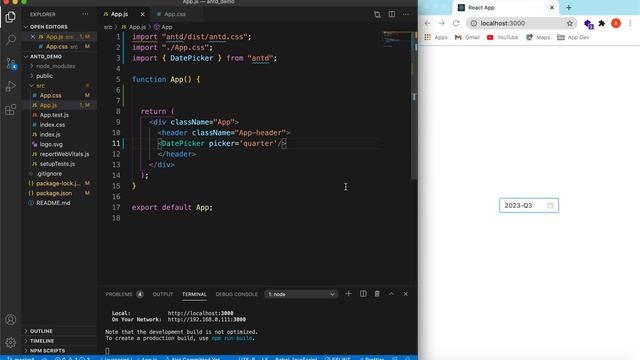The width and height of the screenshot is (640, 360).
Task: Open Chrome extensions puzzle icon
Action: coord(602,23)
